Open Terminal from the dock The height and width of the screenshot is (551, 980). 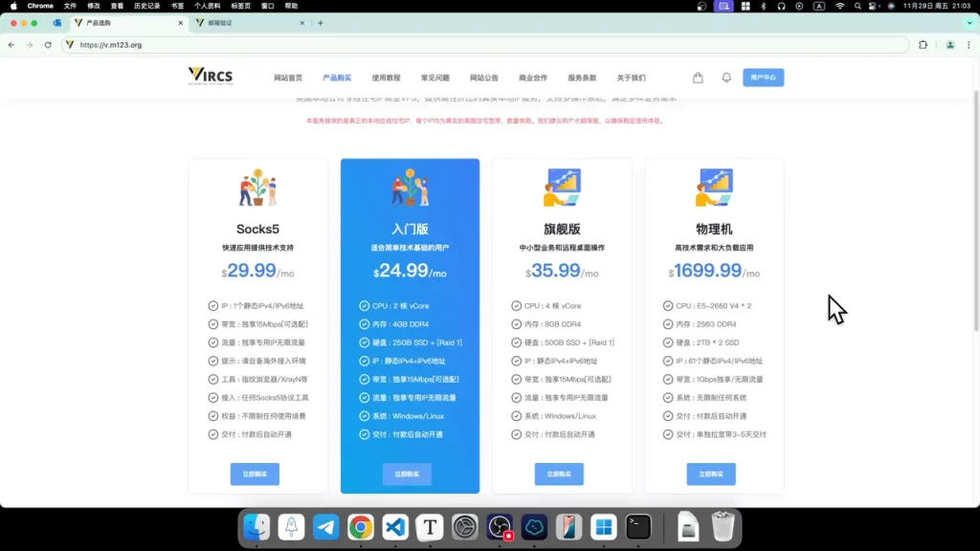pyautogui.click(x=638, y=527)
